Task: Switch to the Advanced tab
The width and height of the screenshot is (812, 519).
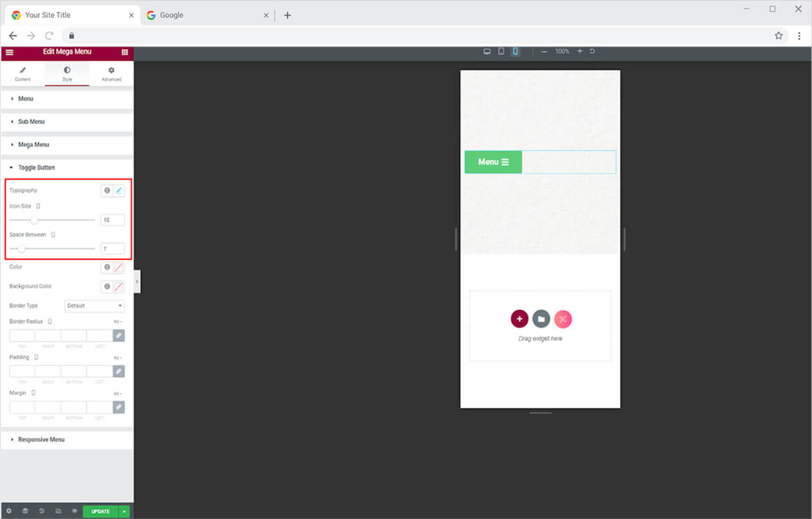Action: [x=111, y=74]
